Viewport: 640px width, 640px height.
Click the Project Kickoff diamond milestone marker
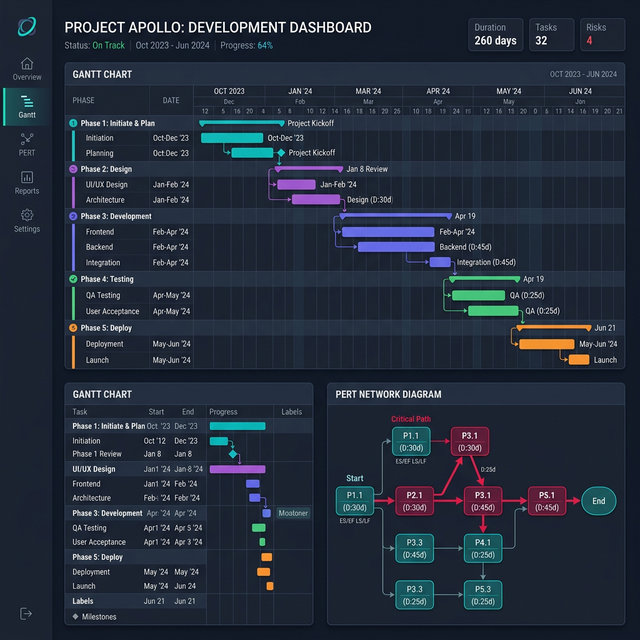coord(281,153)
